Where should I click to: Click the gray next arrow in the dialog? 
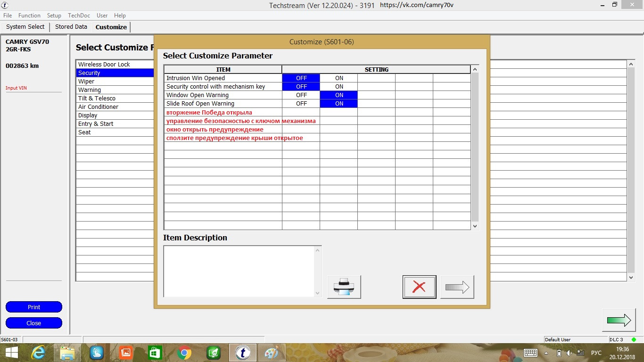(457, 287)
